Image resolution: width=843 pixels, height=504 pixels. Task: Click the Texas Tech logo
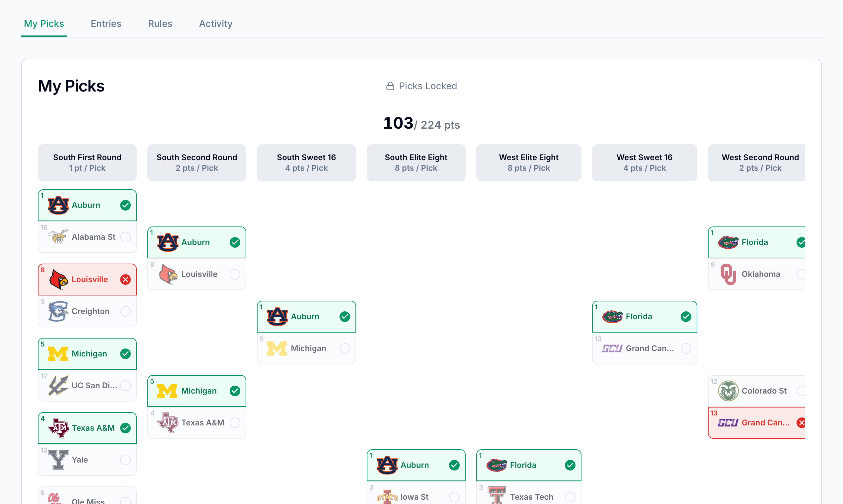[x=497, y=496]
